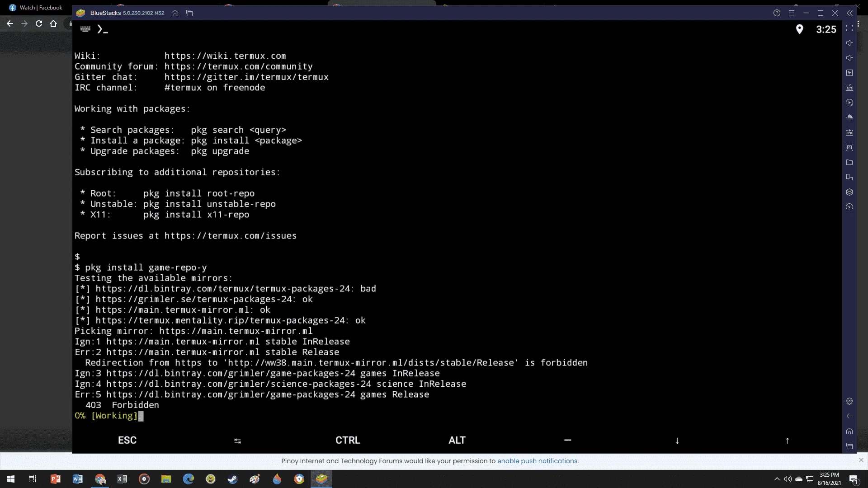This screenshot has height=488, width=868.
Task: Open the multi-instance manager layers icon
Action: point(849,192)
